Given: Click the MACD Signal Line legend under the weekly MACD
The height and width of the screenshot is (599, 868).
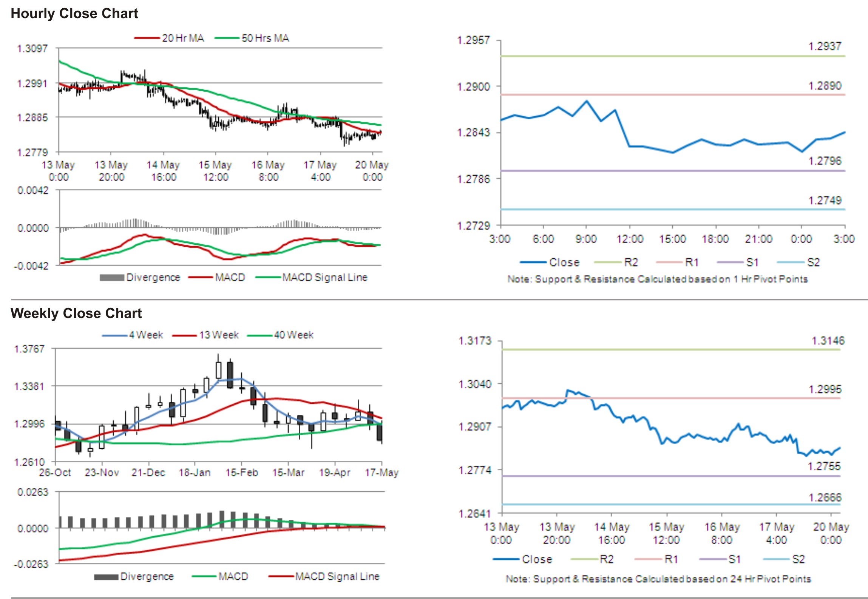Looking at the screenshot, I should tap(324, 577).
